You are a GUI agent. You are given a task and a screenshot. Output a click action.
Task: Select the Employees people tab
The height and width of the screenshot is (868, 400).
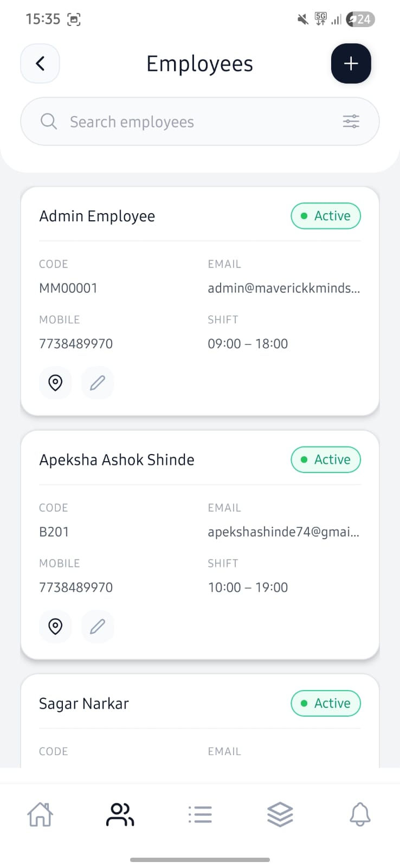120,814
